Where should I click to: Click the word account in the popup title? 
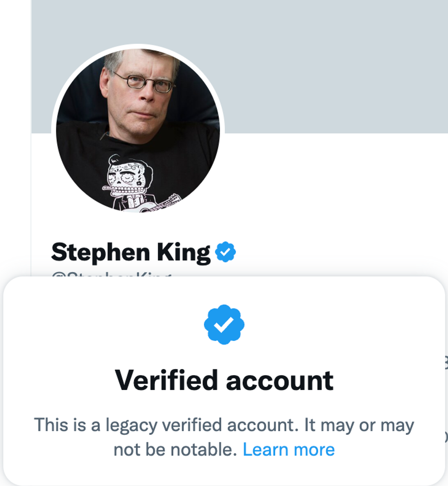coord(280,380)
